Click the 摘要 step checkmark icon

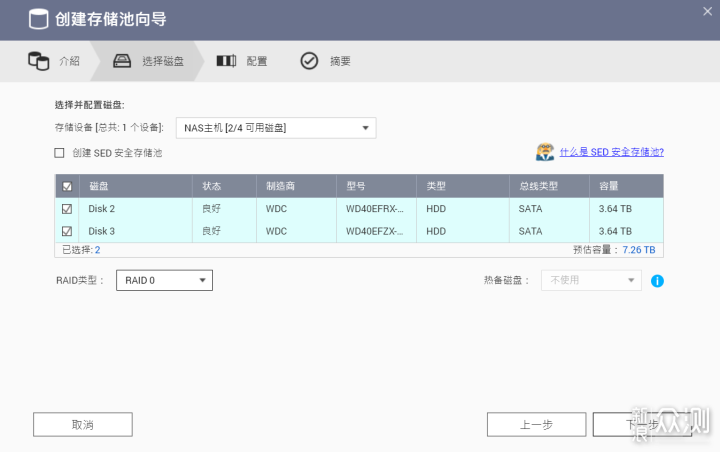coord(309,61)
